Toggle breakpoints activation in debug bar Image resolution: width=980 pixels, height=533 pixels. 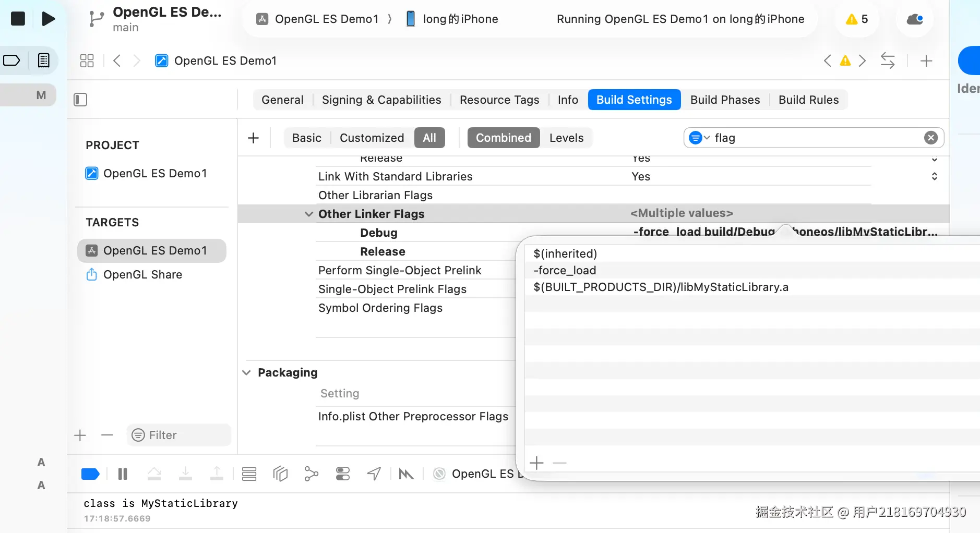point(90,474)
